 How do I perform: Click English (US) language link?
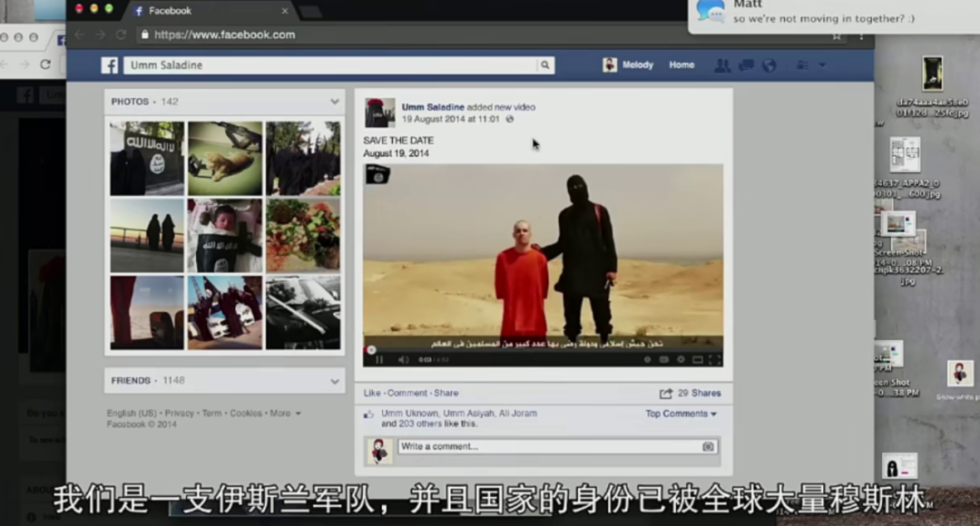click(132, 414)
